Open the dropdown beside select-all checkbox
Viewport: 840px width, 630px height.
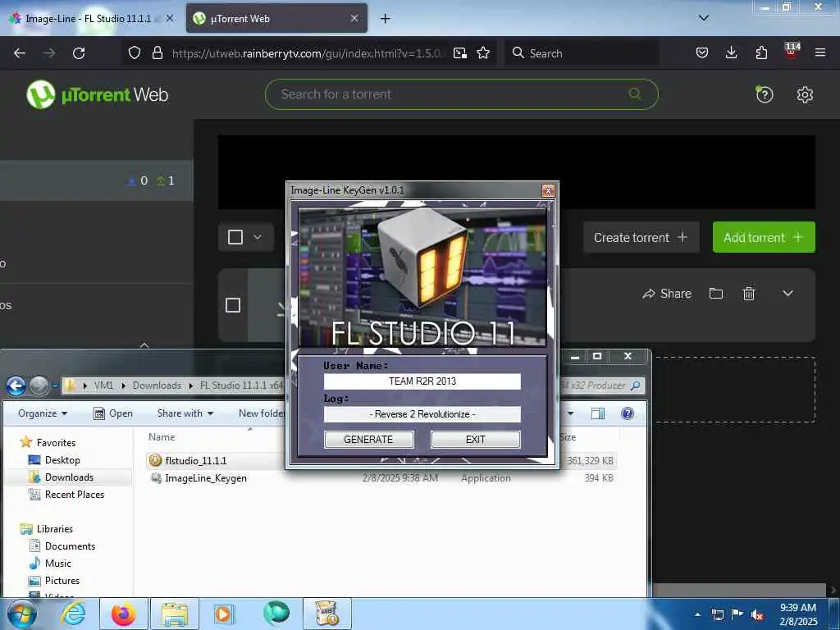pos(257,237)
